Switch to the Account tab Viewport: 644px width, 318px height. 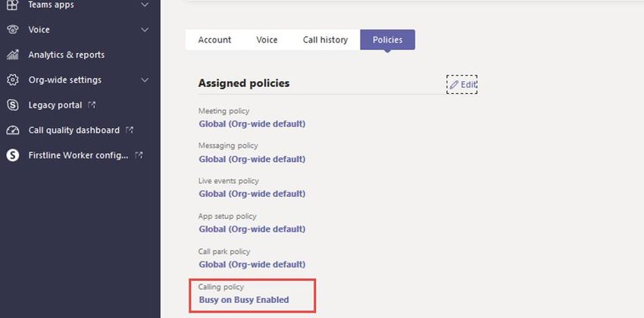(x=215, y=40)
